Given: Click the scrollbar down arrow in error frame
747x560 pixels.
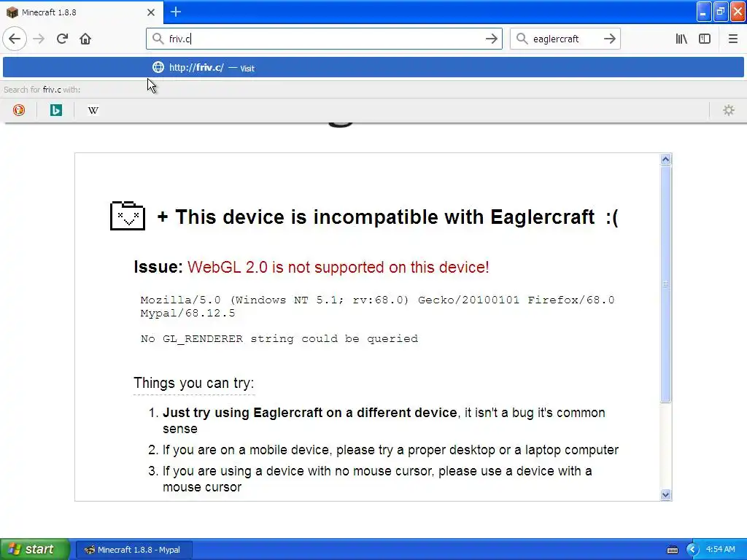Looking at the screenshot, I should 665,495.
